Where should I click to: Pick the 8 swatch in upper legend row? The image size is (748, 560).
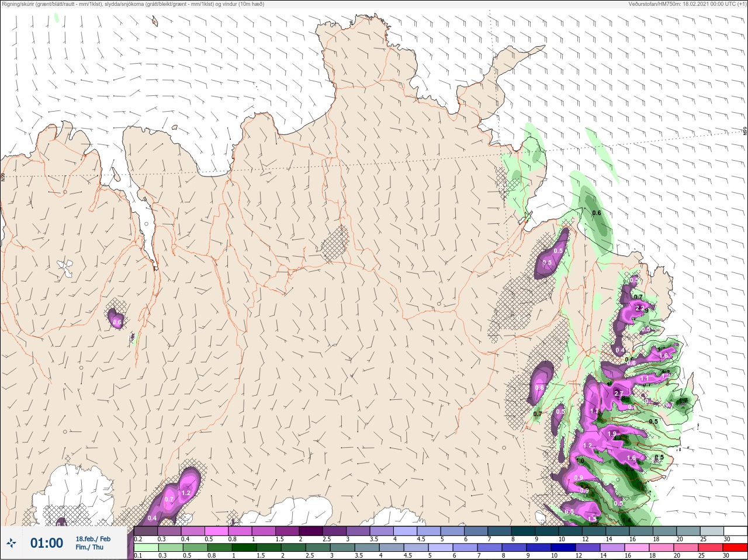pos(523,531)
